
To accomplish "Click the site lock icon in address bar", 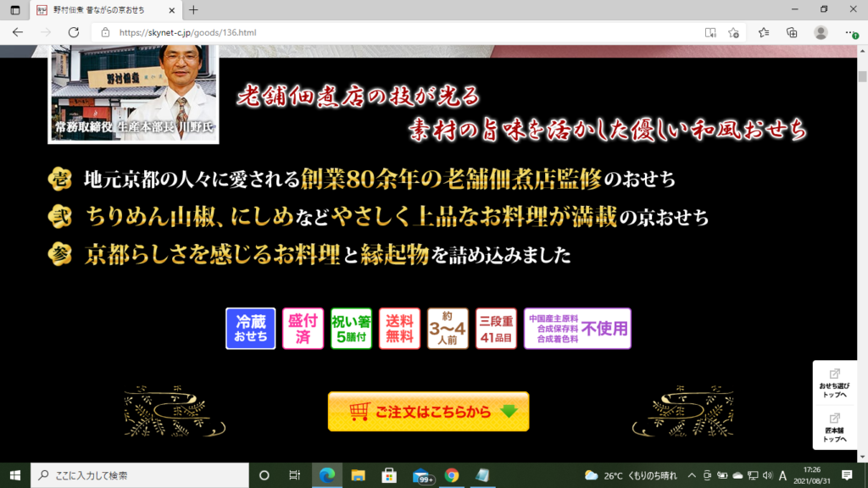I will pyautogui.click(x=105, y=33).
